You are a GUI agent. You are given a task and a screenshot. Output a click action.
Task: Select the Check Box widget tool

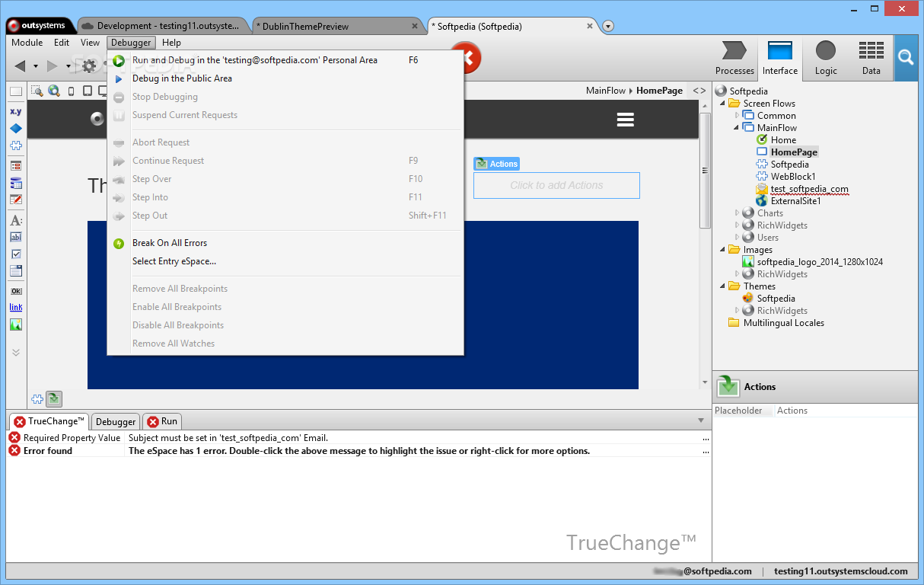[15, 254]
